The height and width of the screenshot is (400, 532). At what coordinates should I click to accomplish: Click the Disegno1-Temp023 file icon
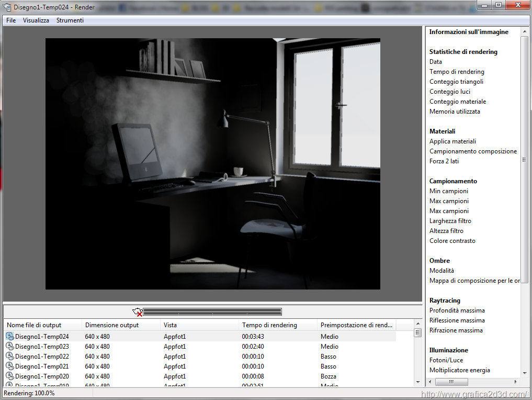pos(10,347)
